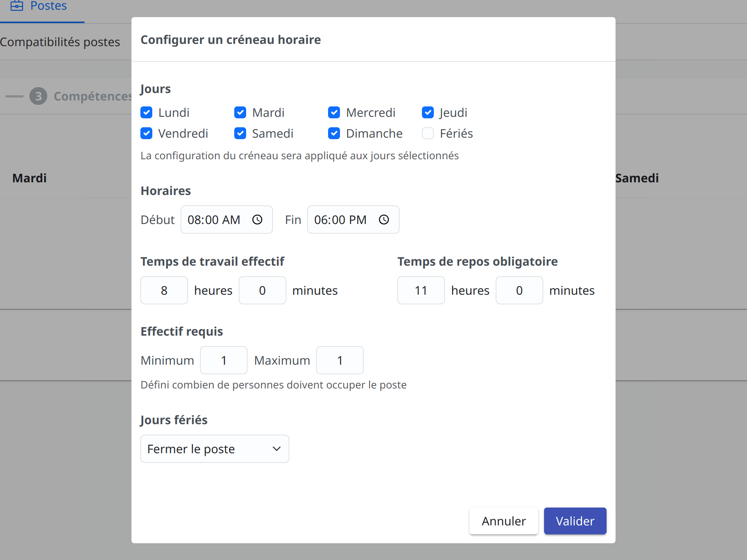Select the Minimum staffing input

point(223,360)
